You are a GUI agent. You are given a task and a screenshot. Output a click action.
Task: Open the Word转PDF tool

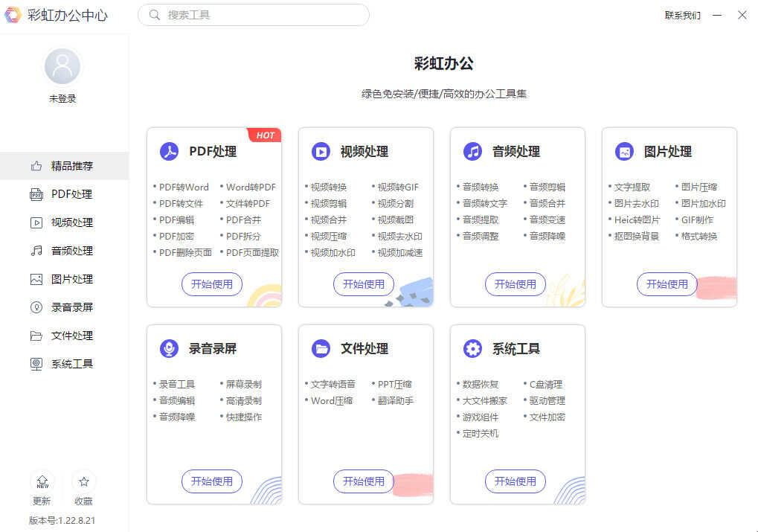pyautogui.click(x=251, y=188)
